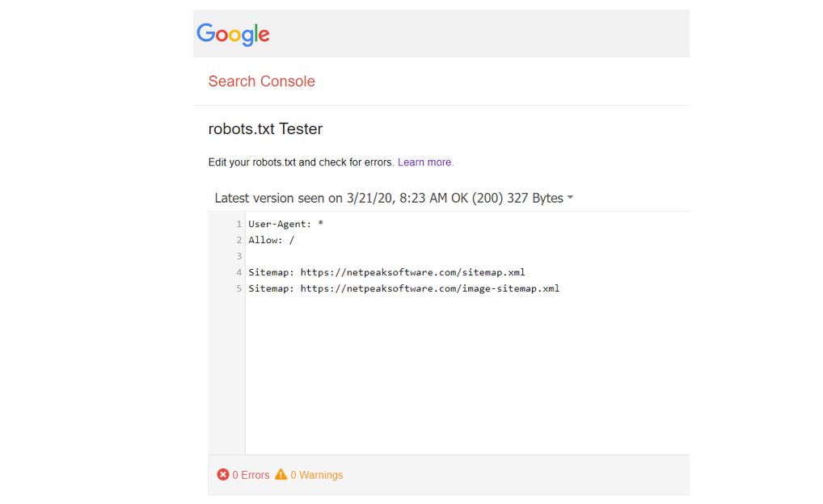
Task: Click line number 5 in gutter
Action: pos(238,288)
